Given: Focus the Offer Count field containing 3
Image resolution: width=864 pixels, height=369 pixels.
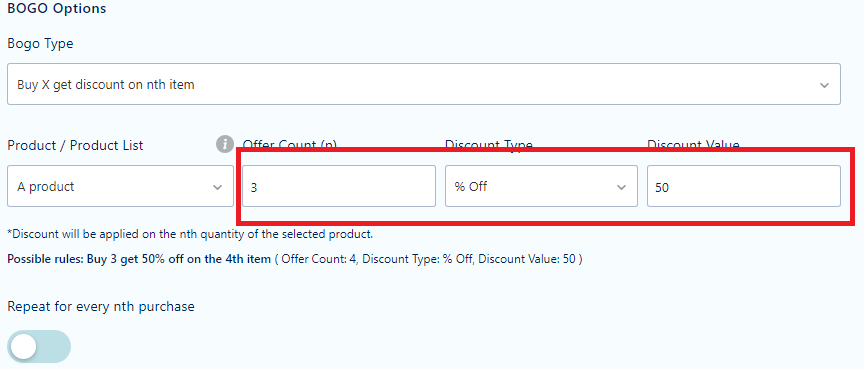Looking at the screenshot, I should click(339, 186).
